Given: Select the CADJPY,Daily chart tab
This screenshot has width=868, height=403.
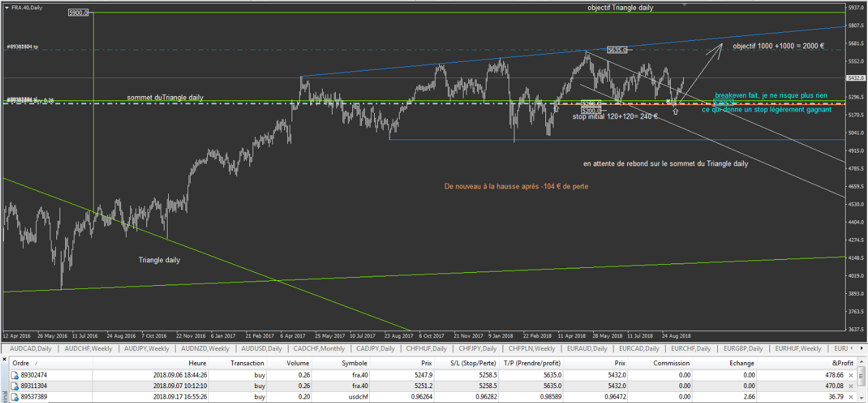Looking at the screenshot, I should pyautogui.click(x=375, y=348).
